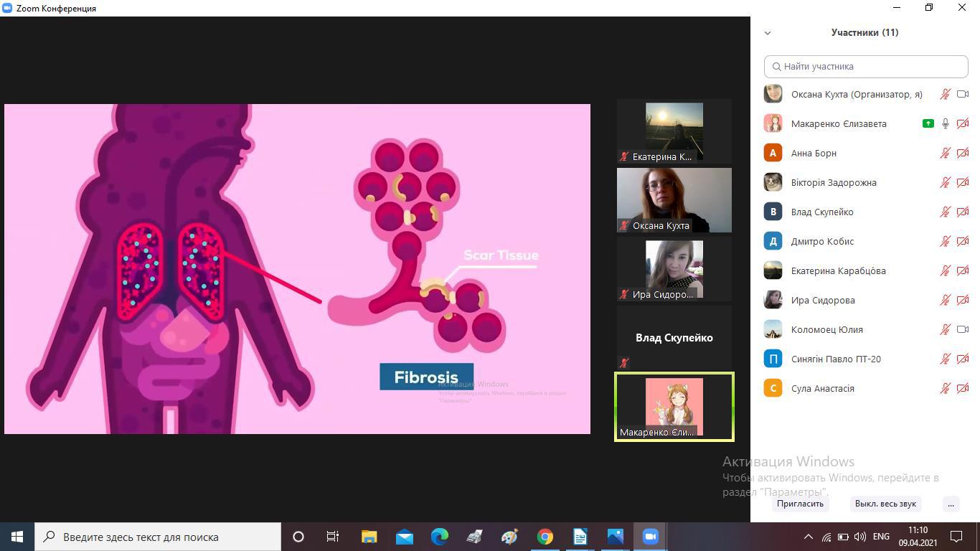Click Оксана Кухта's camera icon in list
The image size is (980, 551).
(x=963, y=94)
